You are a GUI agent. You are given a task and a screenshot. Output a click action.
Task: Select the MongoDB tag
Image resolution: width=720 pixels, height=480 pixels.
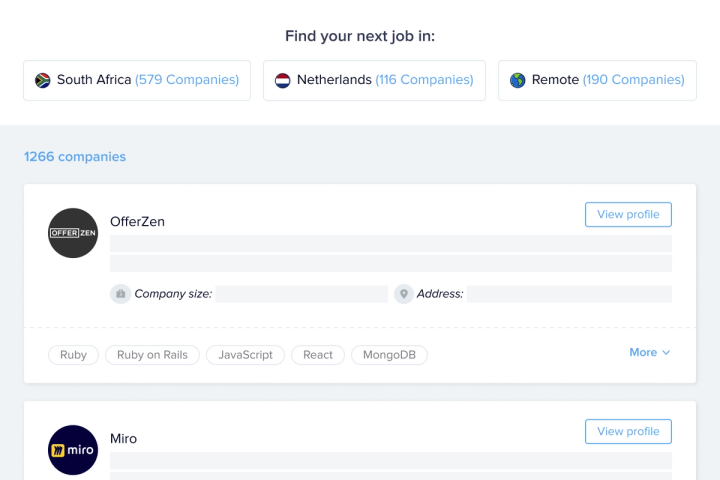pyautogui.click(x=389, y=355)
